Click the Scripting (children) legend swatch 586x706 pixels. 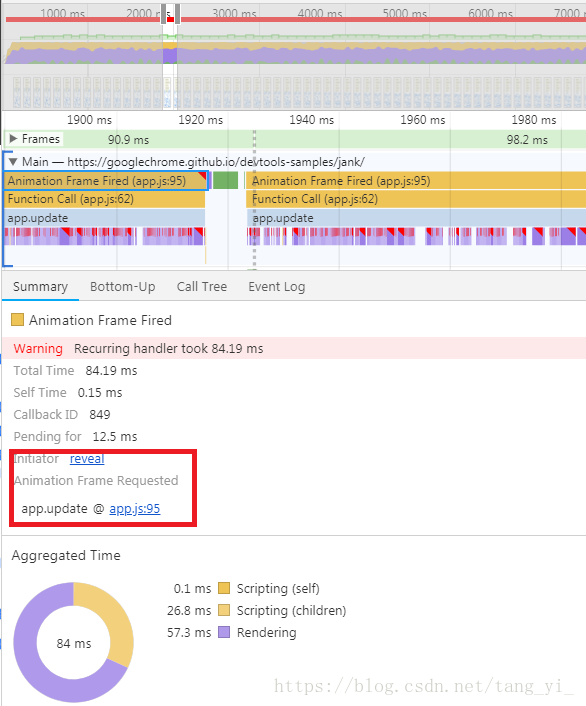(x=224, y=610)
